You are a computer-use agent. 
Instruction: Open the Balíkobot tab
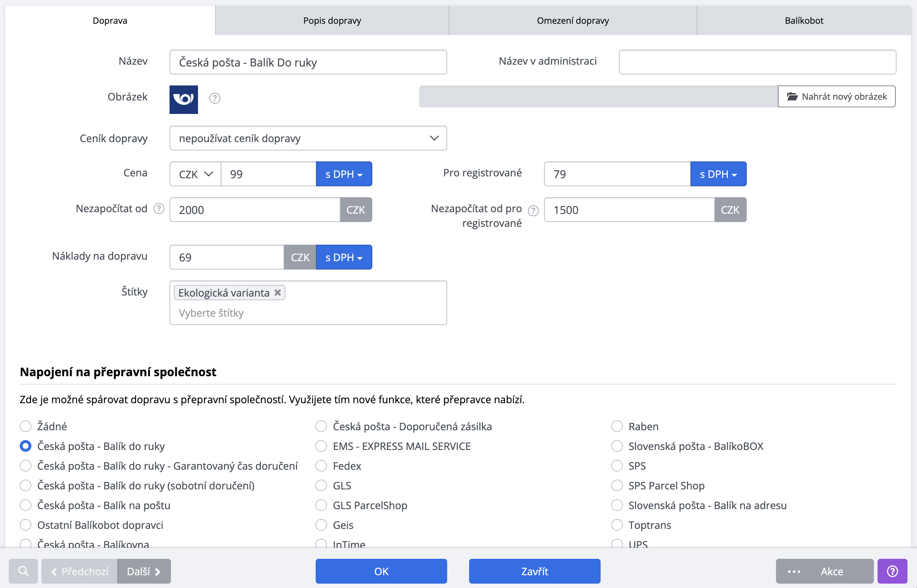(x=804, y=20)
